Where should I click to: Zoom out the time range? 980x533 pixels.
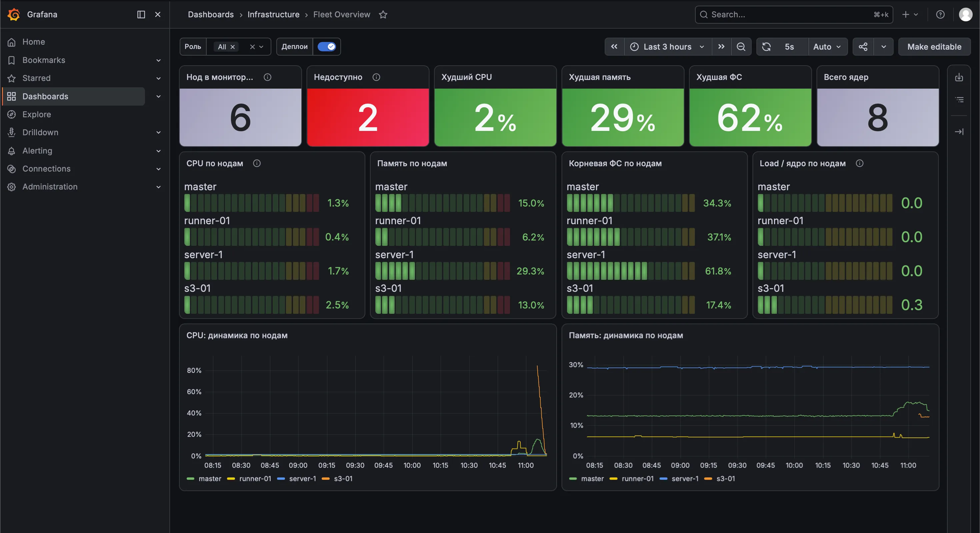click(741, 47)
